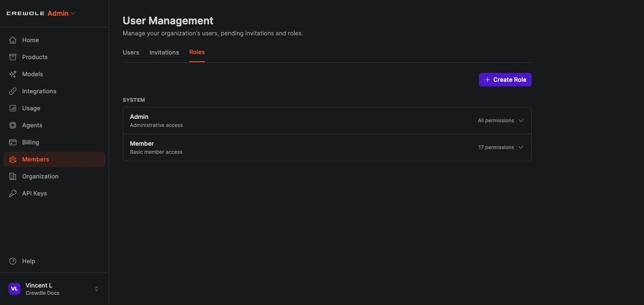Open Models from the sidebar
This screenshot has height=305, width=644.
(54, 74)
